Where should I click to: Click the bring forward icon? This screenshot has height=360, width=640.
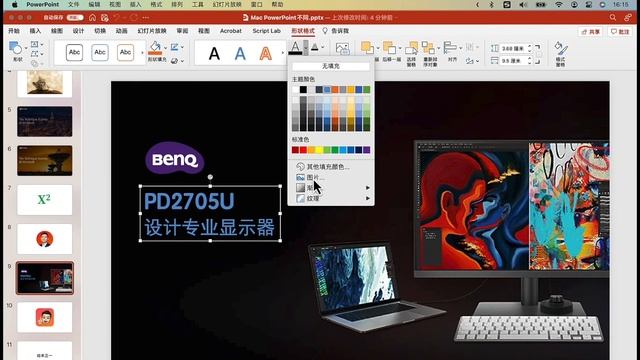click(367, 48)
